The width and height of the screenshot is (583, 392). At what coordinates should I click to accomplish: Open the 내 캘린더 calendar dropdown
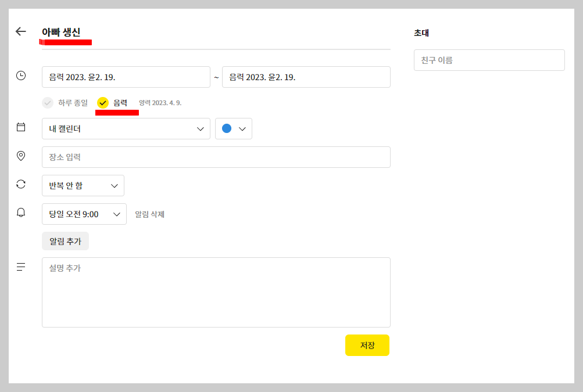[x=126, y=128]
